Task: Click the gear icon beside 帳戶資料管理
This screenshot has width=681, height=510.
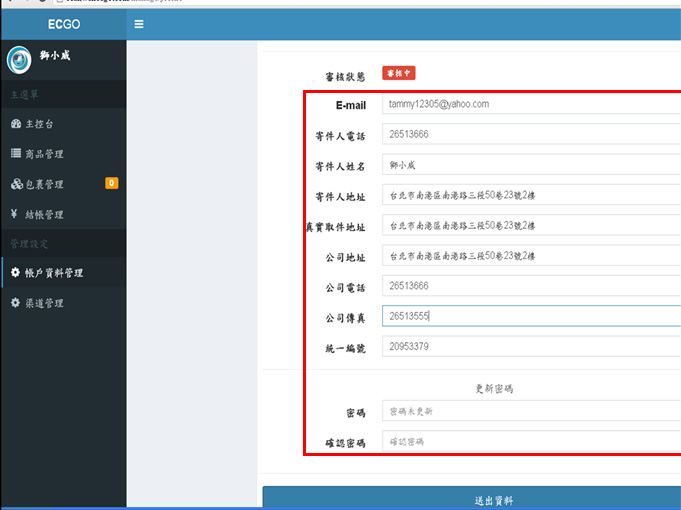Action: (x=15, y=272)
